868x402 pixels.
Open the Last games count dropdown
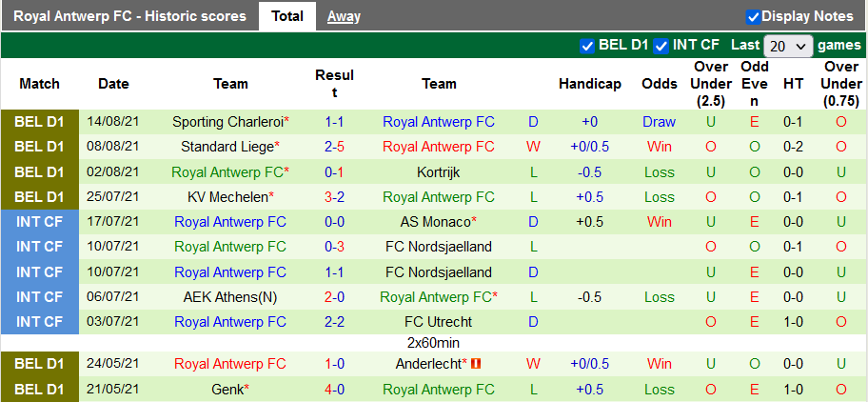(789, 46)
